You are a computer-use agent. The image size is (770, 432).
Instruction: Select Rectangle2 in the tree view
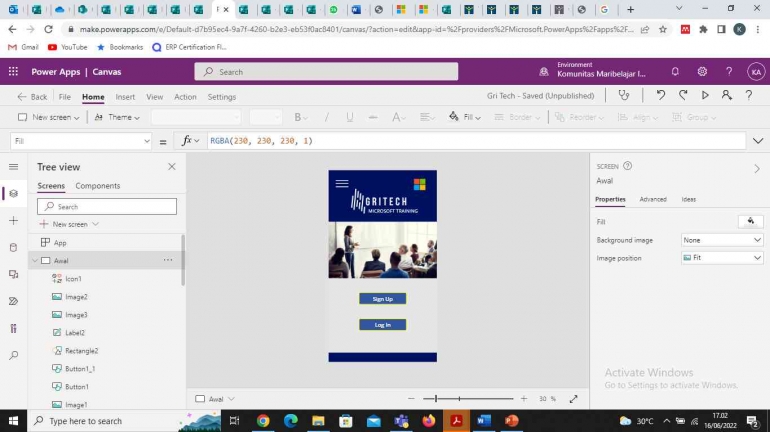[x=81, y=351]
